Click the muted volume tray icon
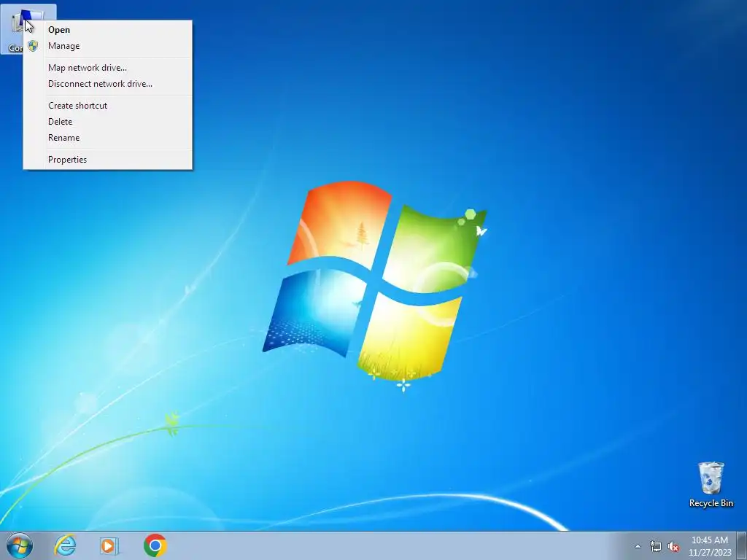 (x=673, y=546)
